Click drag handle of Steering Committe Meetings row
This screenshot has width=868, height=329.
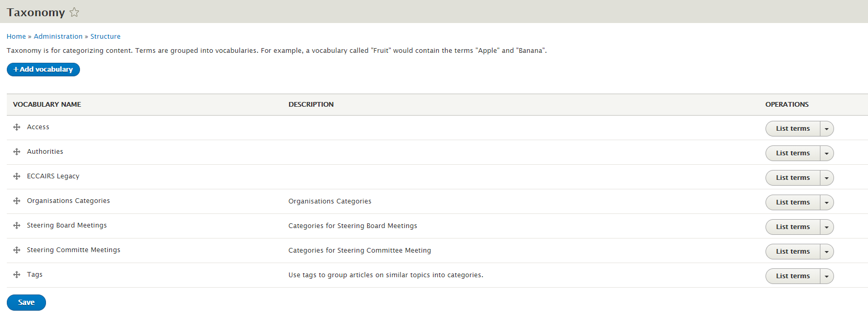tap(17, 250)
